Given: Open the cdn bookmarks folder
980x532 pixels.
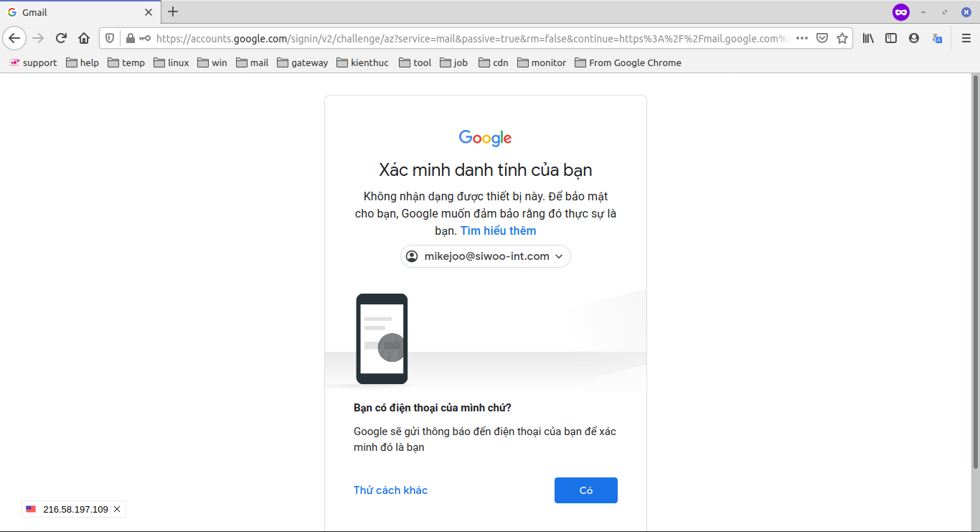Looking at the screenshot, I should tap(494, 62).
